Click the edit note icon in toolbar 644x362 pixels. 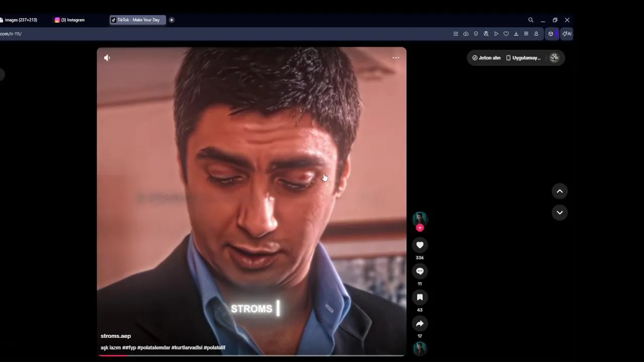pos(456,34)
